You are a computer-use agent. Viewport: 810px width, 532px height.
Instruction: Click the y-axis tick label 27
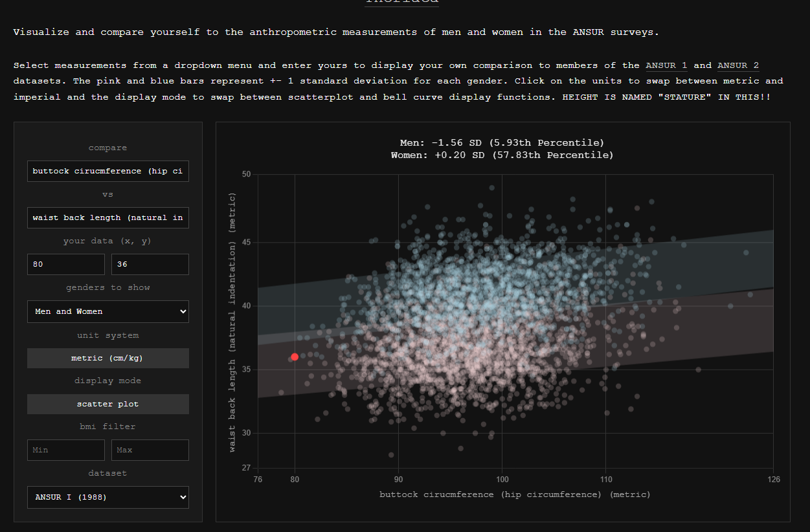[246, 468]
